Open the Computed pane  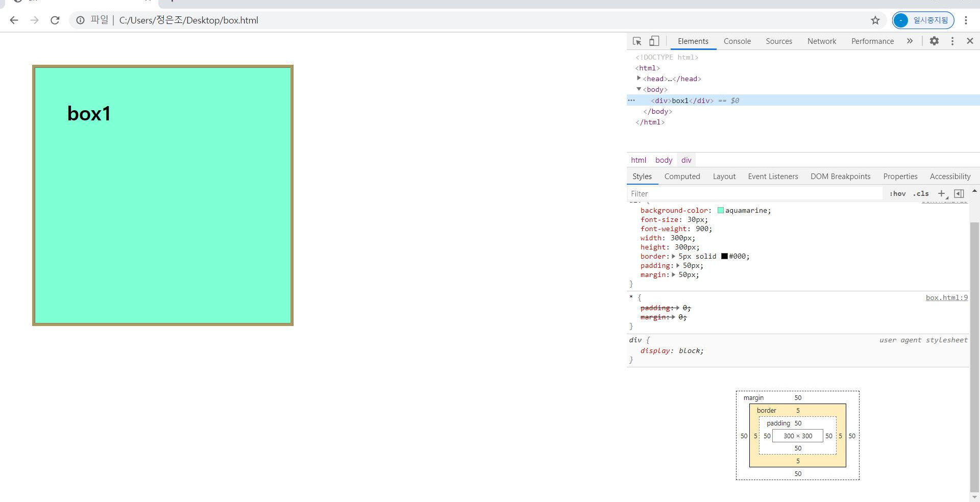682,177
